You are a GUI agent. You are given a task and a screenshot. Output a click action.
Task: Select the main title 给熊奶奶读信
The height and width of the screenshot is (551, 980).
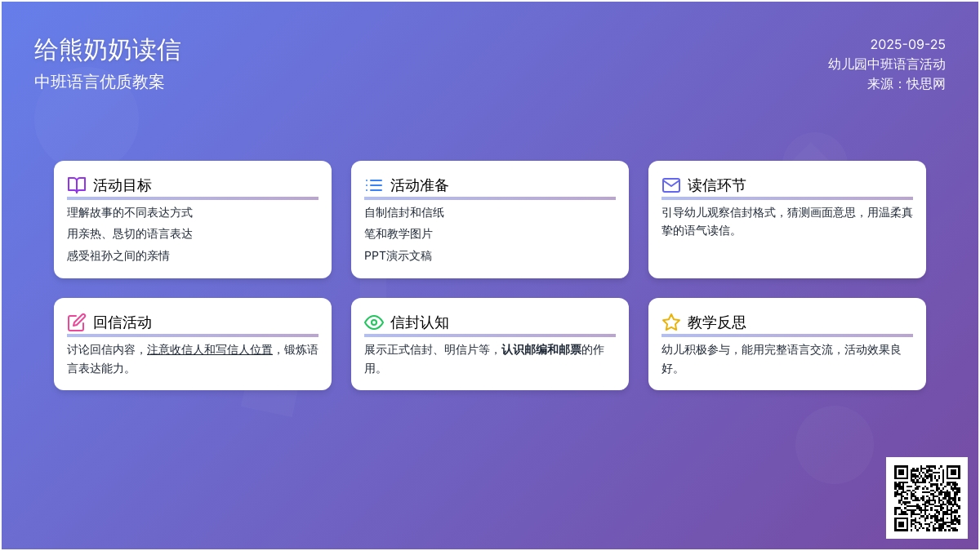107,51
